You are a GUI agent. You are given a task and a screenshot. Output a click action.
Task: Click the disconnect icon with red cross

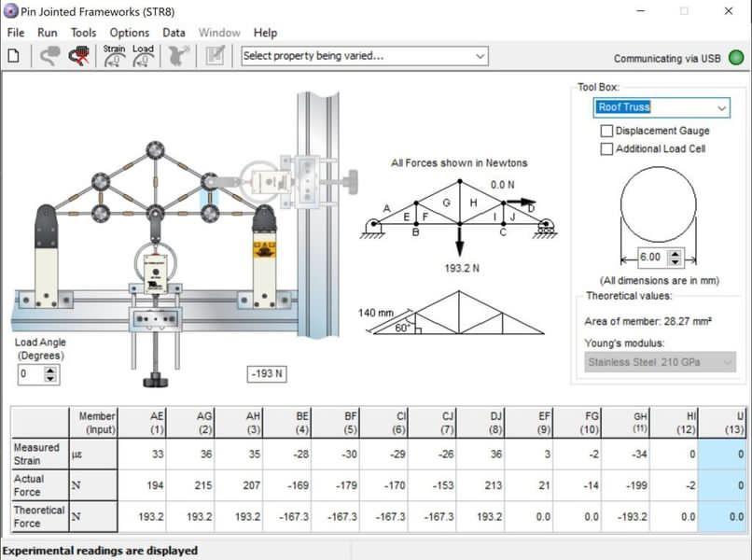[x=79, y=56]
